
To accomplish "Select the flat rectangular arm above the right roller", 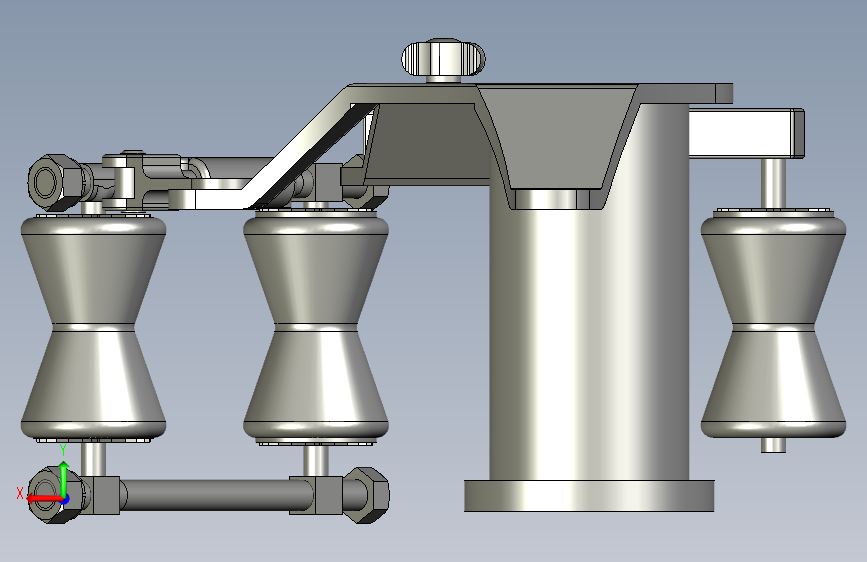I will 746,133.
